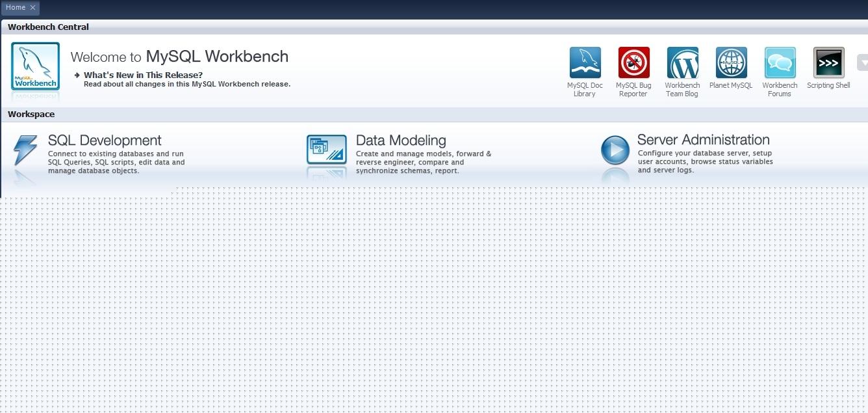The height and width of the screenshot is (413, 868).
Task: Click the 'Create and manage models' description
Action: [x=424, y=163]
